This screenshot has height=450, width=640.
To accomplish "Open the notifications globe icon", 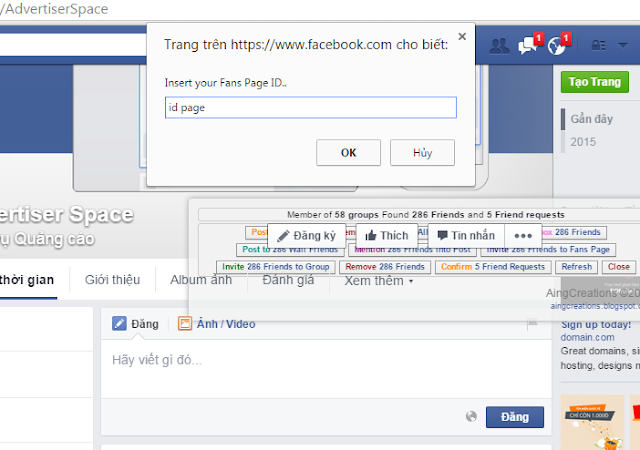I will coord(558,45).
